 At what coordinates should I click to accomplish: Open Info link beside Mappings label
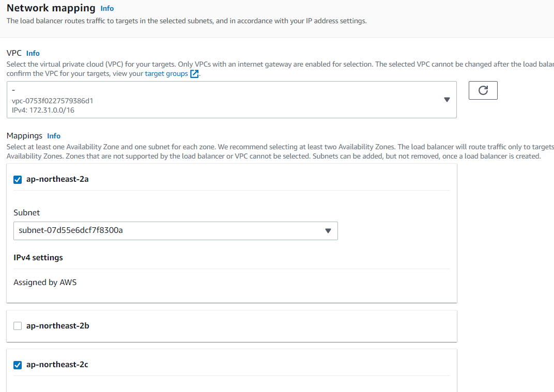coord(54,136)
